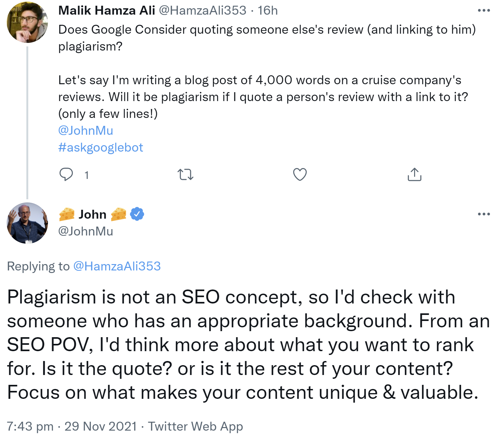The width and height of the screenshot is (504, 443).
Task: Open the reply composer via reply icon
Action: 67,174
